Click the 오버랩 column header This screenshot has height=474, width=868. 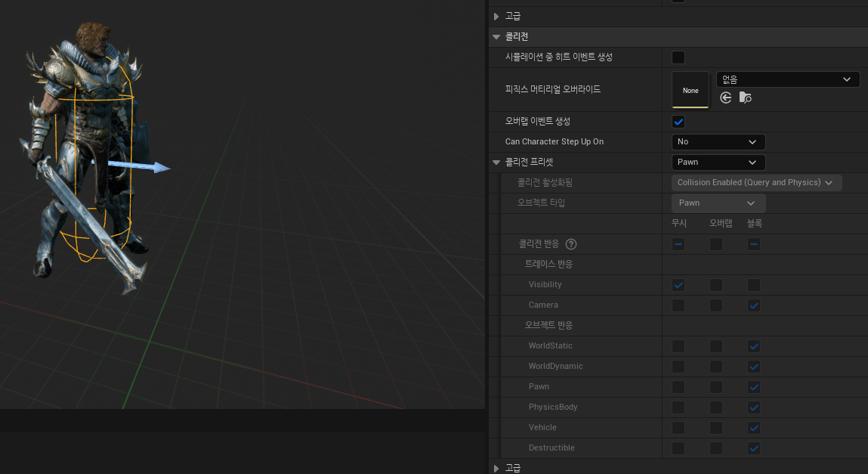(721, 223)
